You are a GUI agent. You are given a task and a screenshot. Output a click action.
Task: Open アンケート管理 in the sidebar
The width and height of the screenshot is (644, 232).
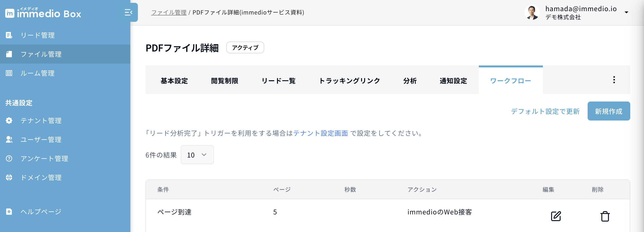[44, 159]
